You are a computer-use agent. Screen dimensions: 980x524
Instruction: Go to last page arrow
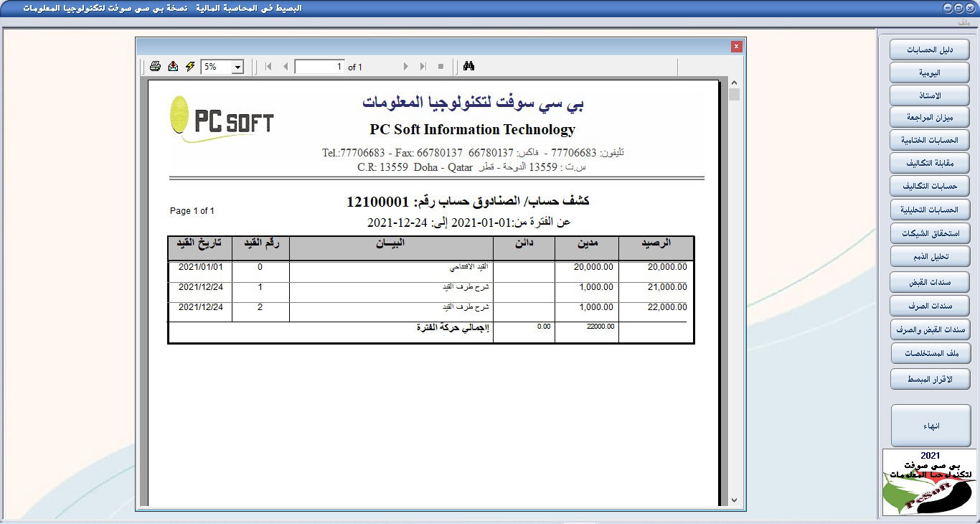423,67
